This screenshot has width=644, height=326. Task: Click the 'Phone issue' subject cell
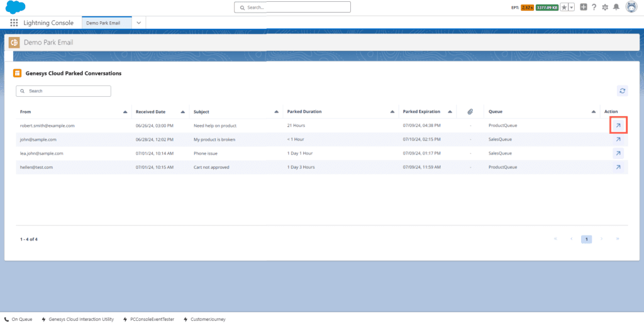(206, 153)
